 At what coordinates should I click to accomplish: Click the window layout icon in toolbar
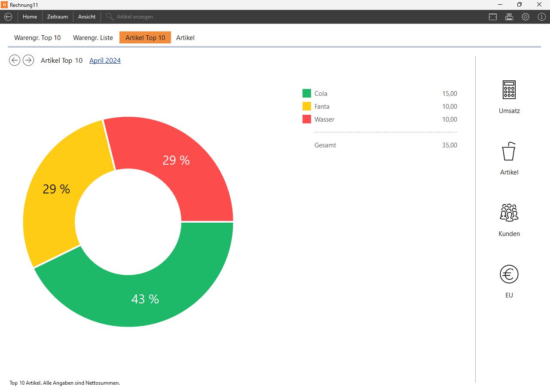(x=493, y=17)
